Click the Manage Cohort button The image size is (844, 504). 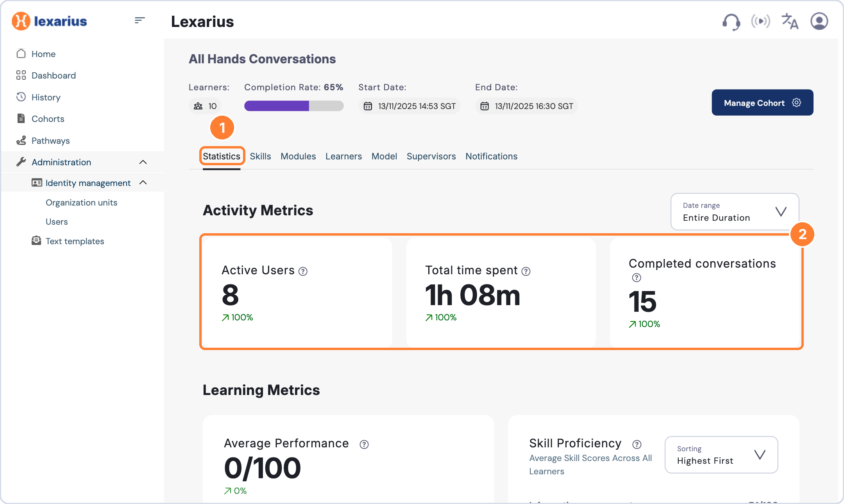pyautogui.click(x=762, y=102)
